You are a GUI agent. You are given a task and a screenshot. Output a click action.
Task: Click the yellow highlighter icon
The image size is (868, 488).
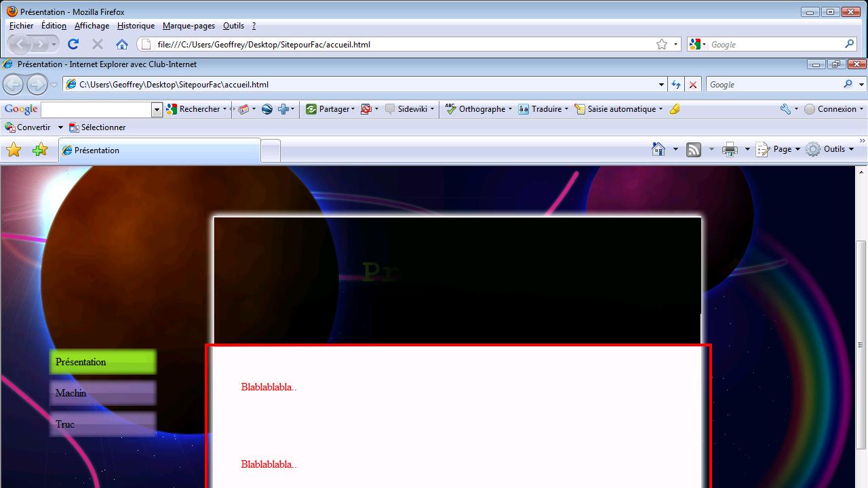(675, 109)
